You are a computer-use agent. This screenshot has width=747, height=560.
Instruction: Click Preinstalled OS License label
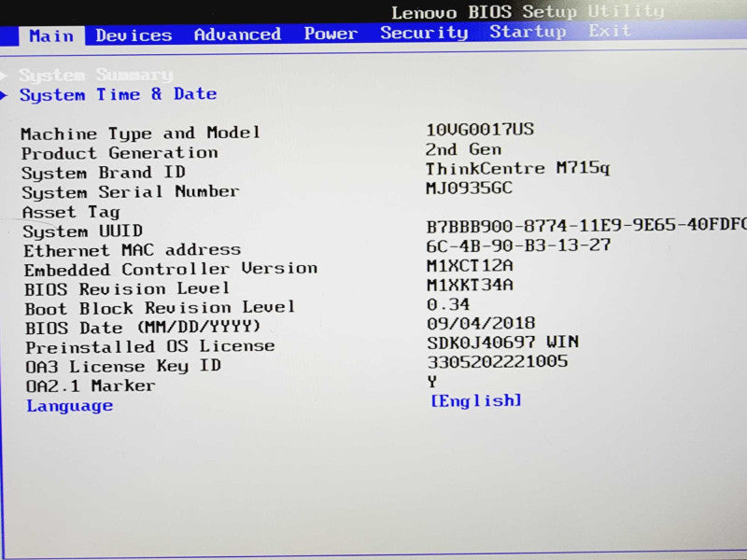150,346
